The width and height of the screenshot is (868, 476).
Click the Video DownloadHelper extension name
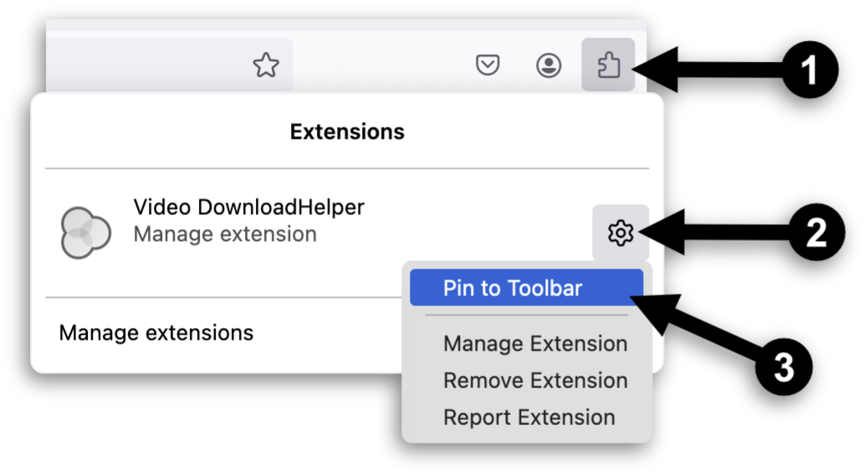(248, 207)
